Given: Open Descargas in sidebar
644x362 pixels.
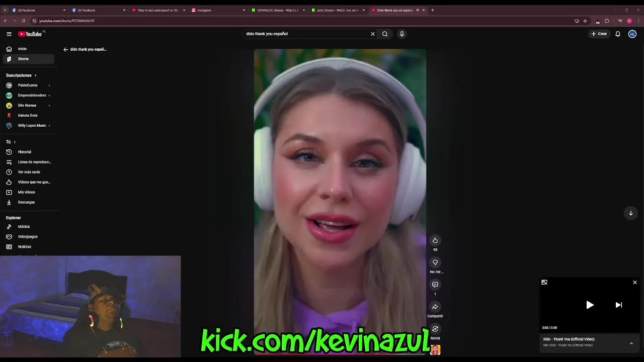Looking at the screenshot, I should point(29,202).
